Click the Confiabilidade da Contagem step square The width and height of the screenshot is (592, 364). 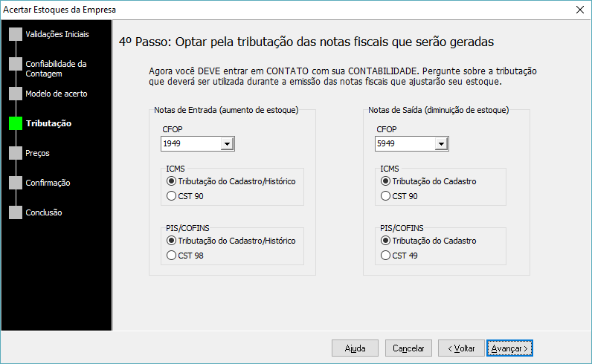coord(16,64)
